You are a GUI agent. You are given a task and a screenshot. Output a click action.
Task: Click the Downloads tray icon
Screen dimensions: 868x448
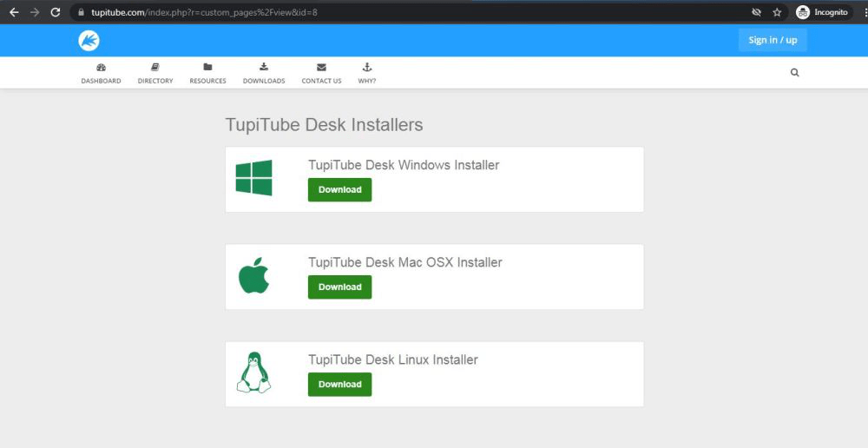point(264,67)
